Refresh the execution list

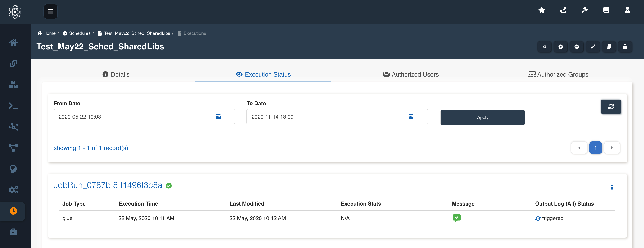coord(611,107)
